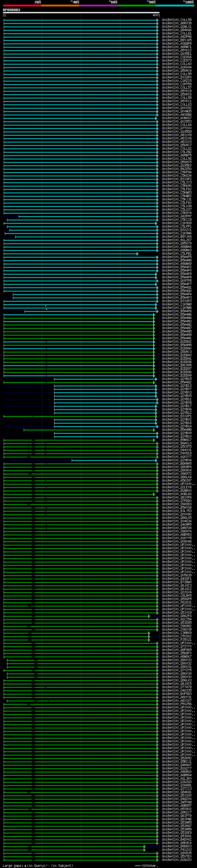Viewport: 197px width, 868px height.
Task: Select the UniRef100_B6ACL0 label
Action: click(177, 443)
